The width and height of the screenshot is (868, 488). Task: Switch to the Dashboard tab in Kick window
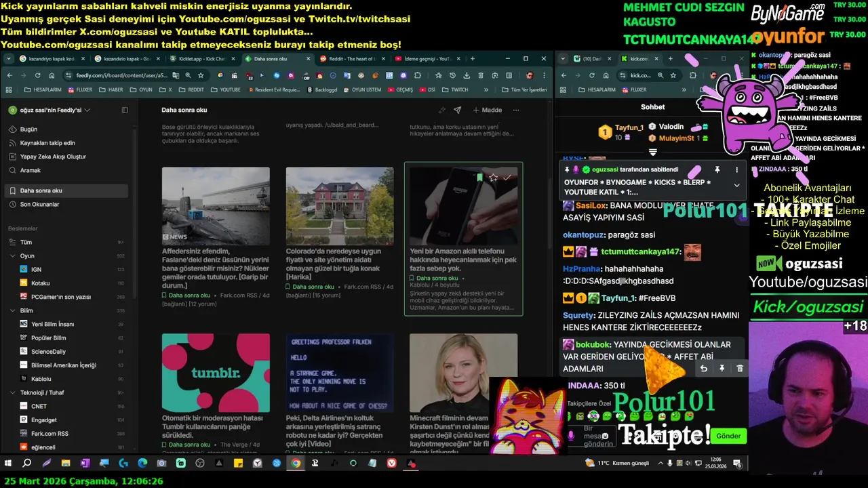coord(592,59)
